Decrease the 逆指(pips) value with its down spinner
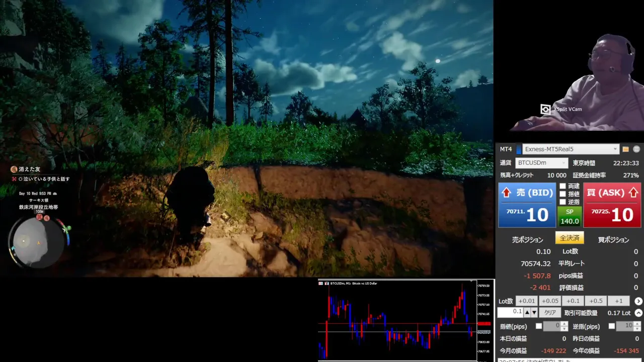This screenshot has height=362, width=644. (637, 329)
